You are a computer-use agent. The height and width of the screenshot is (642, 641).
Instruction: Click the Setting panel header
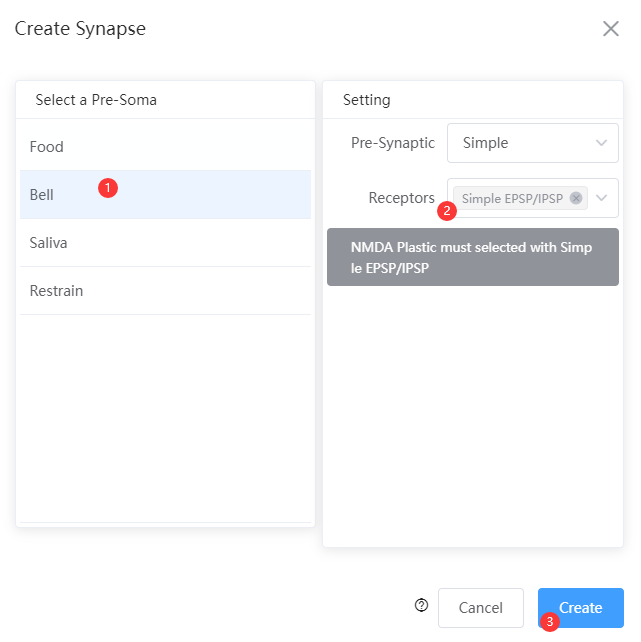pyautogui.click(x=366, y=100)
